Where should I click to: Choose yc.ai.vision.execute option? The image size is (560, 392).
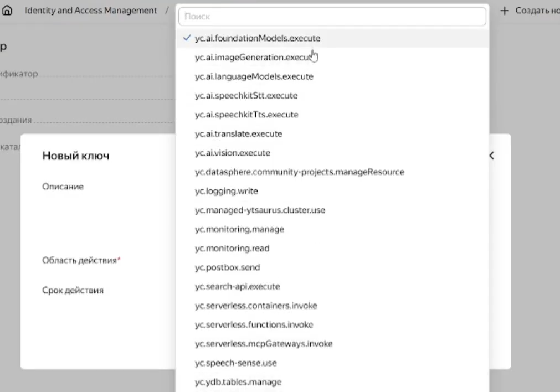pos(233,153)
